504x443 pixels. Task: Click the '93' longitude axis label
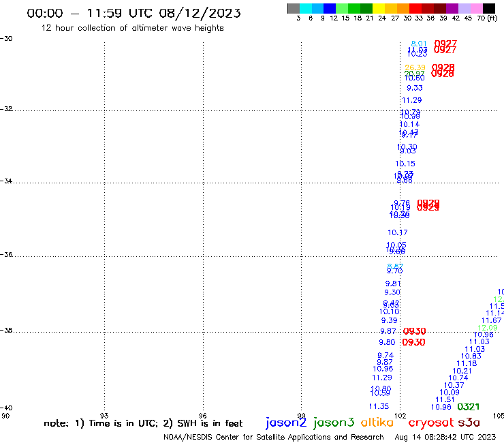coord(104,416)
